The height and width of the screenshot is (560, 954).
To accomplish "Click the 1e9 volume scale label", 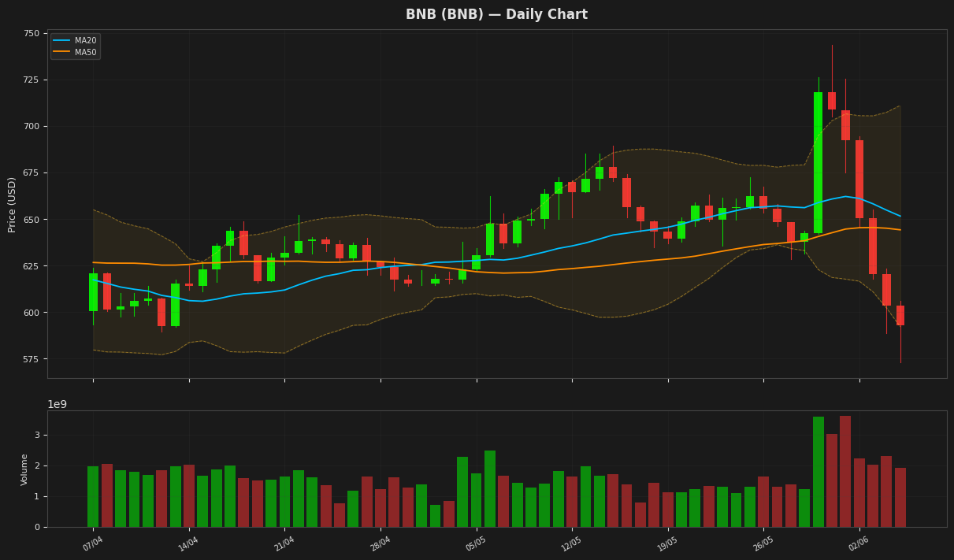I will [x=57, y=404].
